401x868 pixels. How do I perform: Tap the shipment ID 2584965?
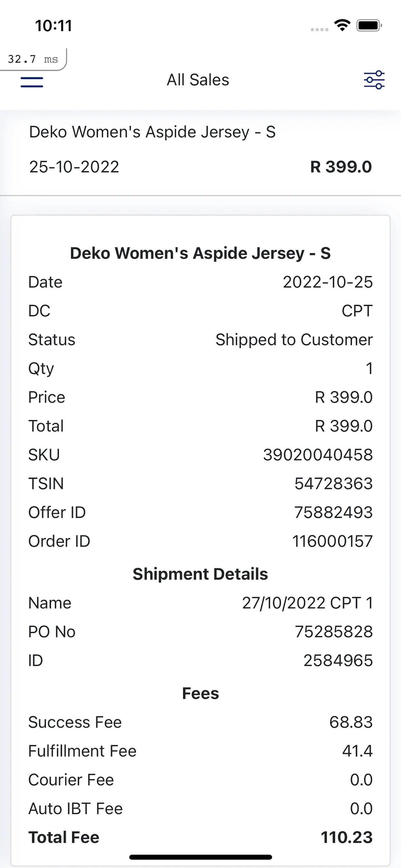[x=338, y=660]
